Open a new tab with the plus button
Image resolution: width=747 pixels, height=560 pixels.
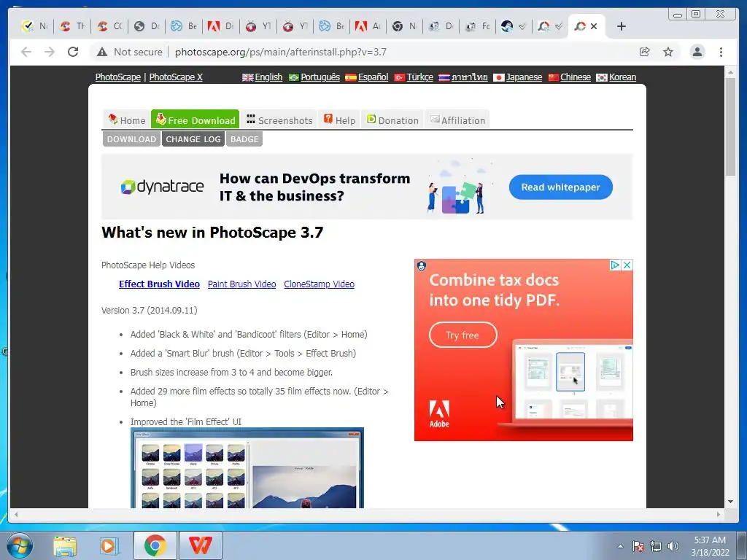point(622,26)
